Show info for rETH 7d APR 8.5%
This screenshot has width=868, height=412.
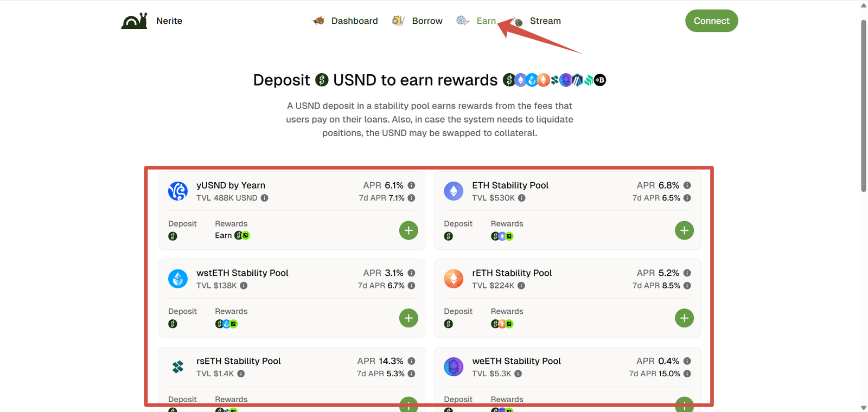687,286
